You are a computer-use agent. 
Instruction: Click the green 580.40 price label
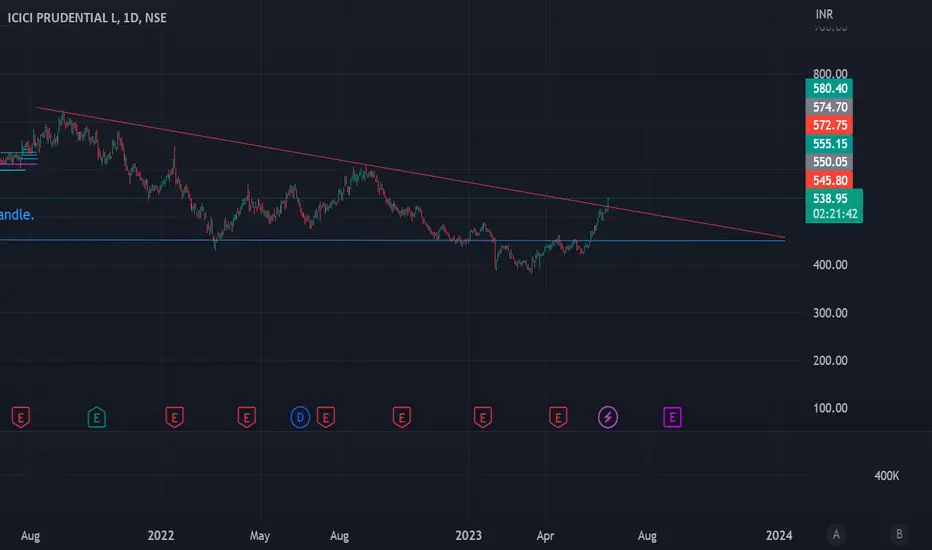pos(829,89)
